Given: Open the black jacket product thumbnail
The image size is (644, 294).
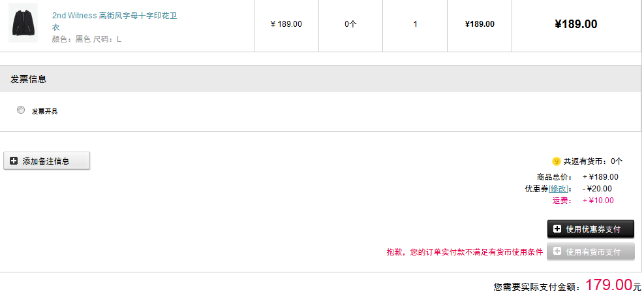Looking at the screenshot, I should 23,23.
